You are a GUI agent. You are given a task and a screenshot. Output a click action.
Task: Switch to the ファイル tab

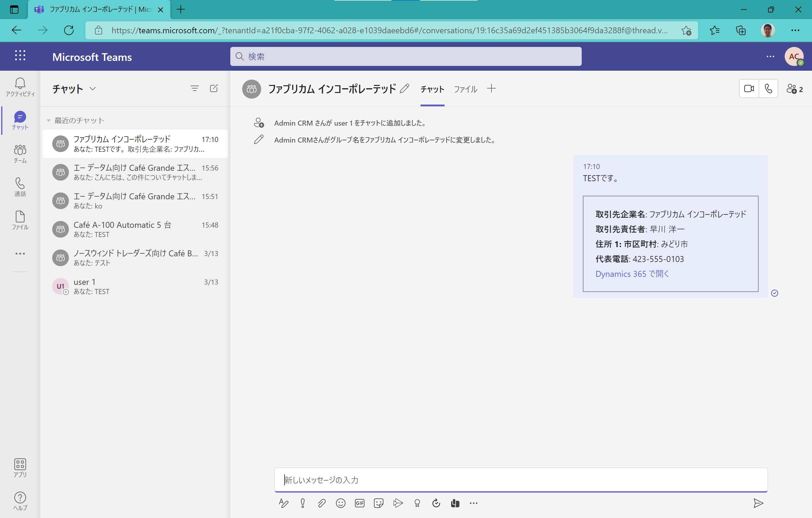click(465, 89)
